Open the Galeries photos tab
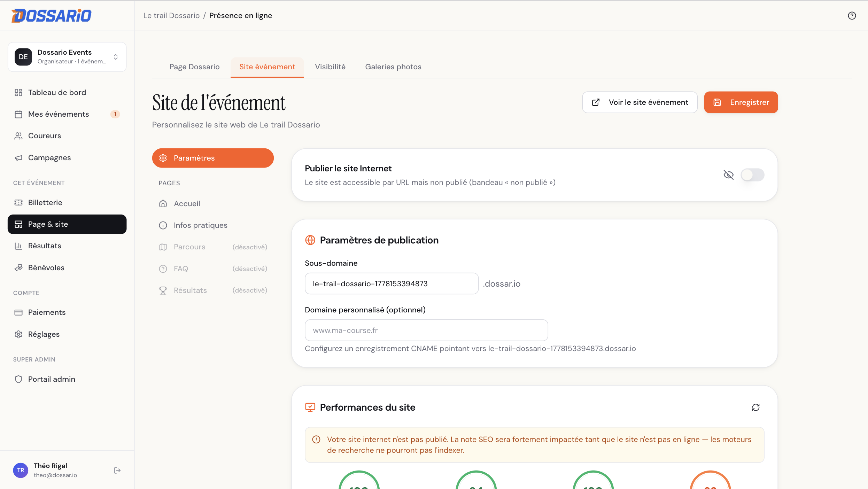 [x=393, y=67]
